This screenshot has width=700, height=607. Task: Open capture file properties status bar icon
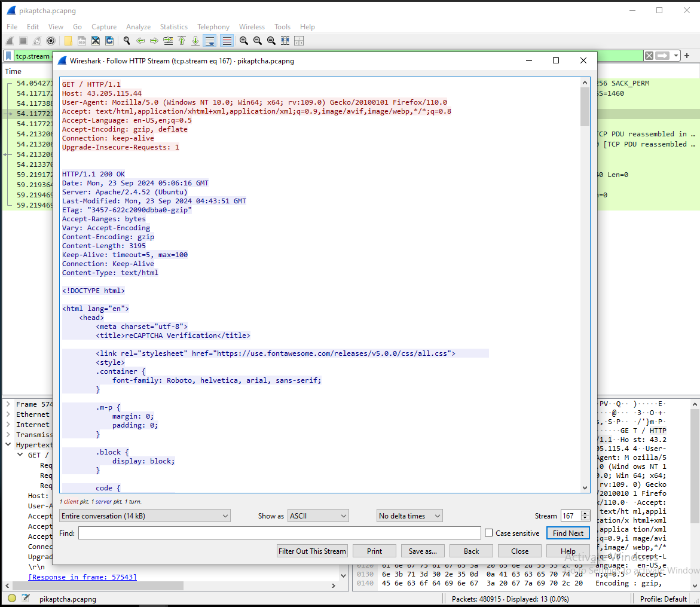(26, 598)
